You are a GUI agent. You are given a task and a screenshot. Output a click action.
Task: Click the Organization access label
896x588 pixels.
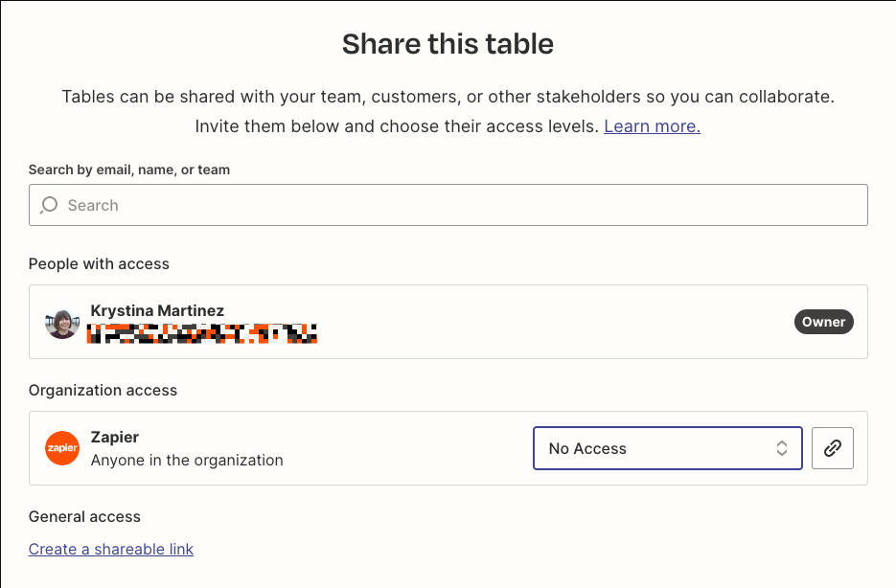[x=103, y=390]
